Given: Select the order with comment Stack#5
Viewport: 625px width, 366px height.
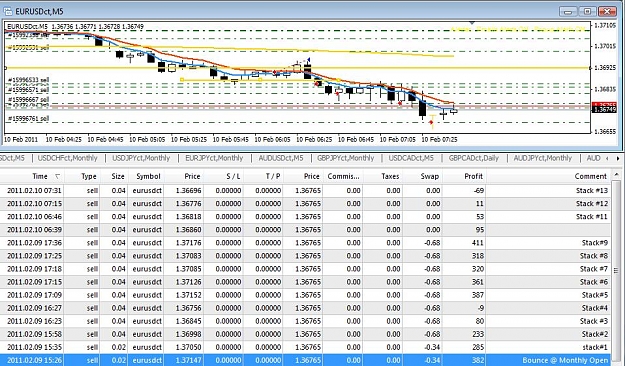Looking at the screenshot, I should [305, 295].
